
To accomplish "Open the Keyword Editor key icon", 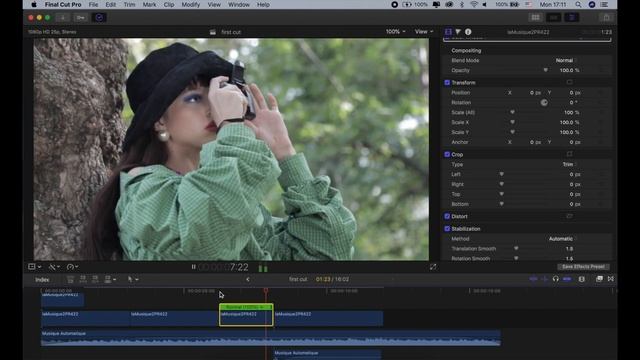I will 81,18.
